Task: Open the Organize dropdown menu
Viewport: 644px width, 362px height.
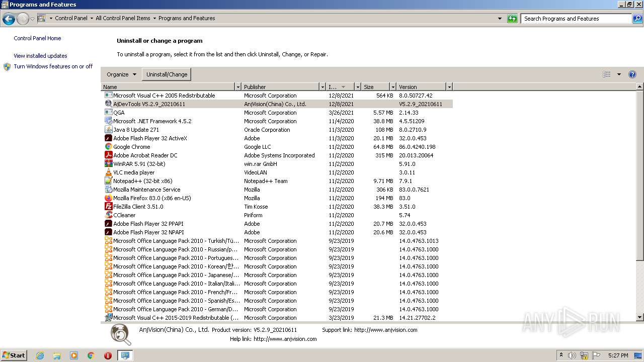Action: click(x=121, y=74)
